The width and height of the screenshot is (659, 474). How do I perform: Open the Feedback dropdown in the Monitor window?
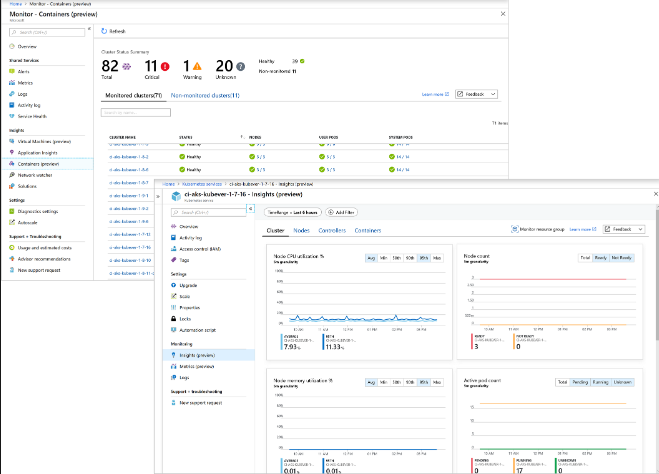[476, 94]
